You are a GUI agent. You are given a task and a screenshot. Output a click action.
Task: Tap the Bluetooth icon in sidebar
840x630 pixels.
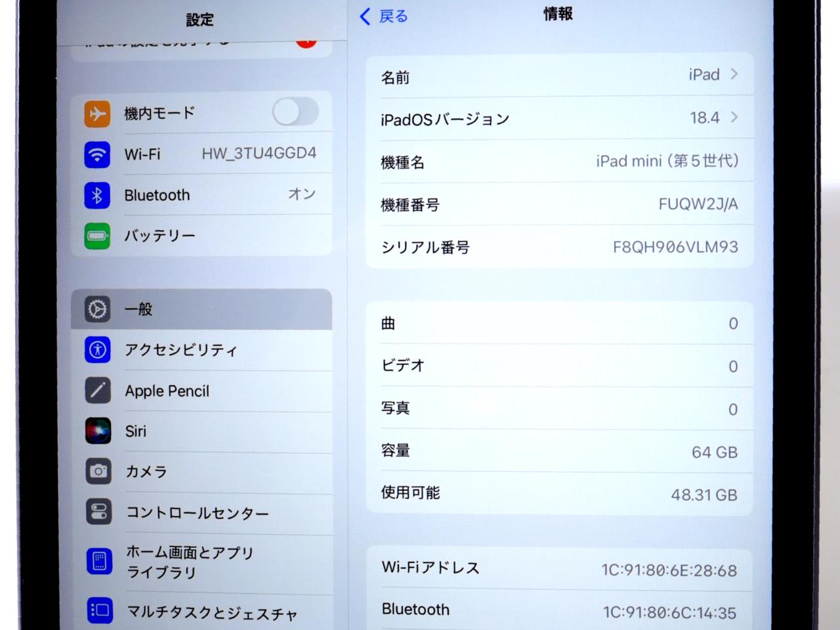coord(97,196)
